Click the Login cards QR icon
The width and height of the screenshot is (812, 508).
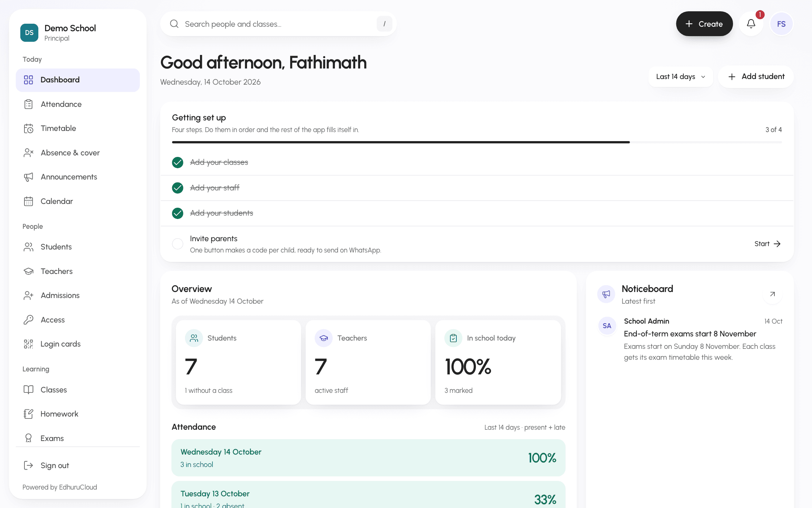pos(29,344)
